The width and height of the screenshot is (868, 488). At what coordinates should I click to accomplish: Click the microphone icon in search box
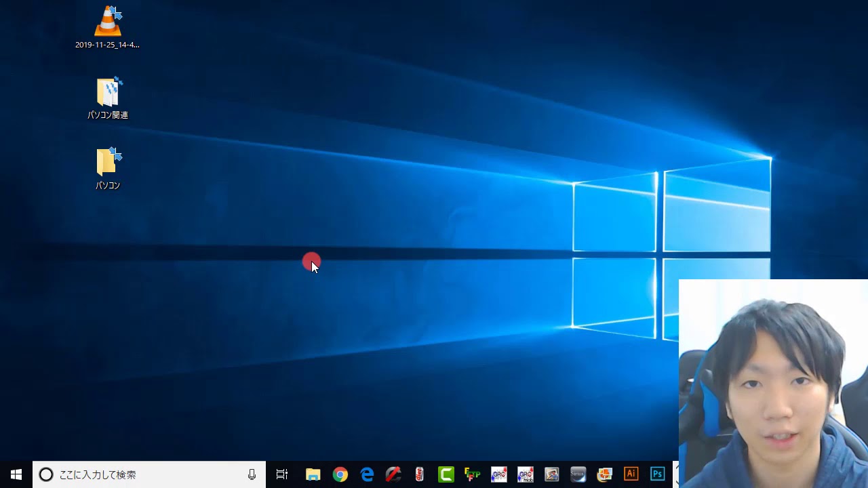coord(252,474)
